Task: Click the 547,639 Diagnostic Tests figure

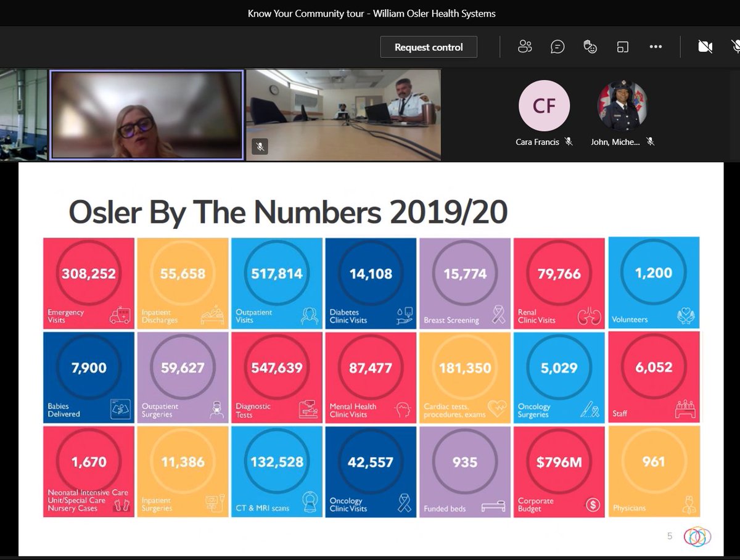Action: tap(276, 368)
